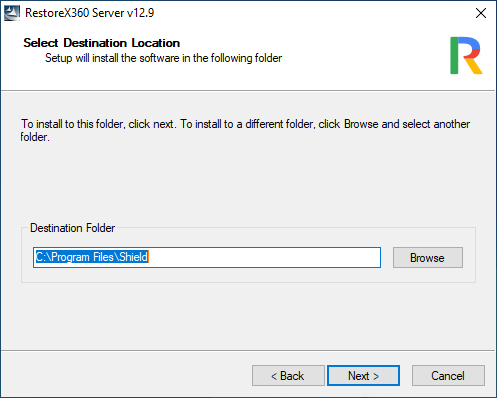Click the highlighted C:\Program Files\Shield path text
Image resolution: width=497 pixels, height=398 pixels.
(92, 257)
